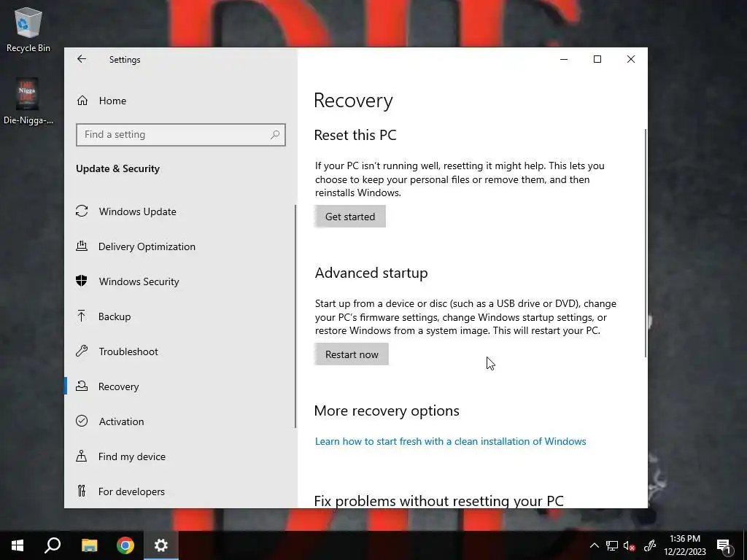Image resolution: width=747 pixels, height=560 pixels.
Task: Close the Settings window
Action: click(631, 59)
